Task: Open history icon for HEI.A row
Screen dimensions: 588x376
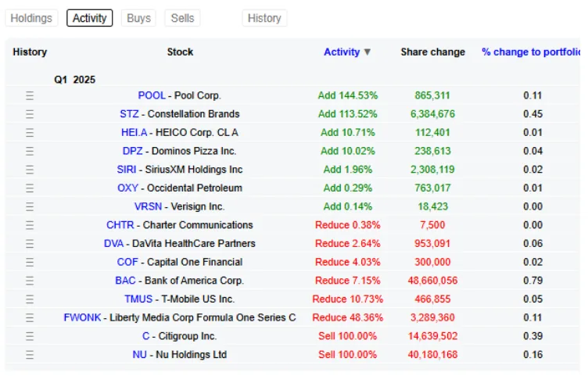Action: pos(30,133)
